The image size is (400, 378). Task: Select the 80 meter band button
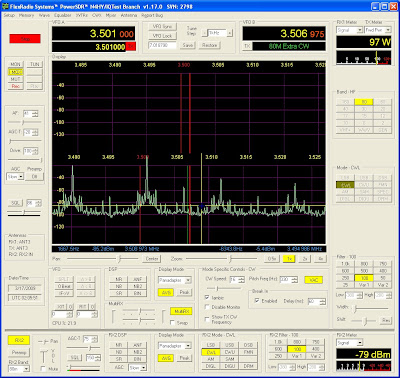[364, 102]
